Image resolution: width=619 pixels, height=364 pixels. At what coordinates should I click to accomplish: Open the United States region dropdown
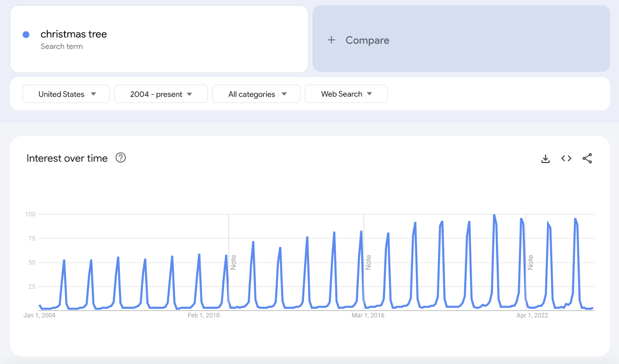click(x=66, y=94)
